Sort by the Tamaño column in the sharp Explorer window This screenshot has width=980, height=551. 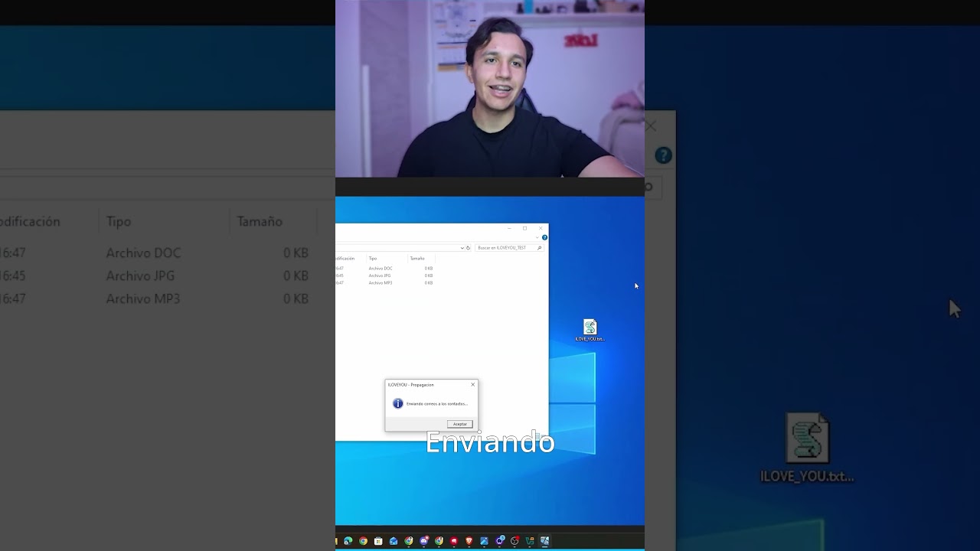[417, 259]
